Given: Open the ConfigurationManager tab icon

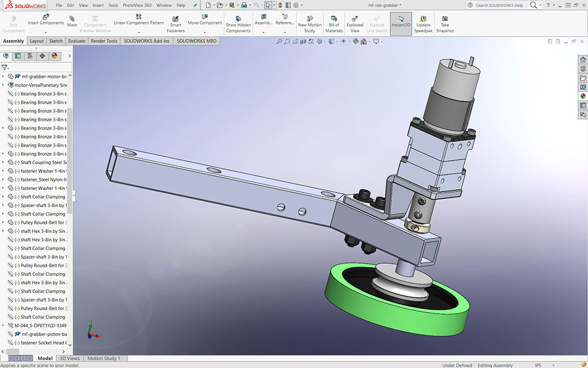Looking at the screenshot, I should pos(30,56).
